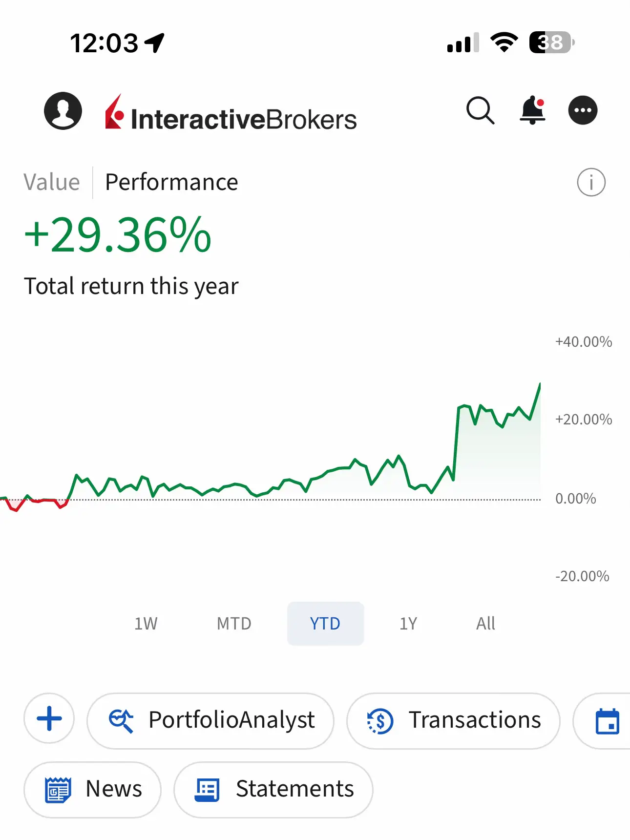The image size is (630, 840).
Task: Open notifications bell icon
Action: point(532,110)
